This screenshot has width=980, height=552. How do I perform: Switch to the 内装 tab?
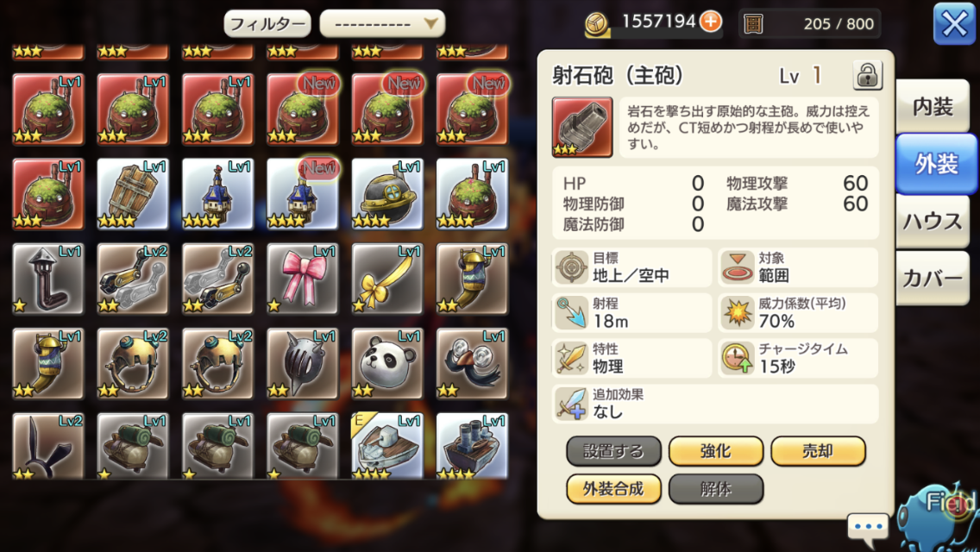pos(933,106)
